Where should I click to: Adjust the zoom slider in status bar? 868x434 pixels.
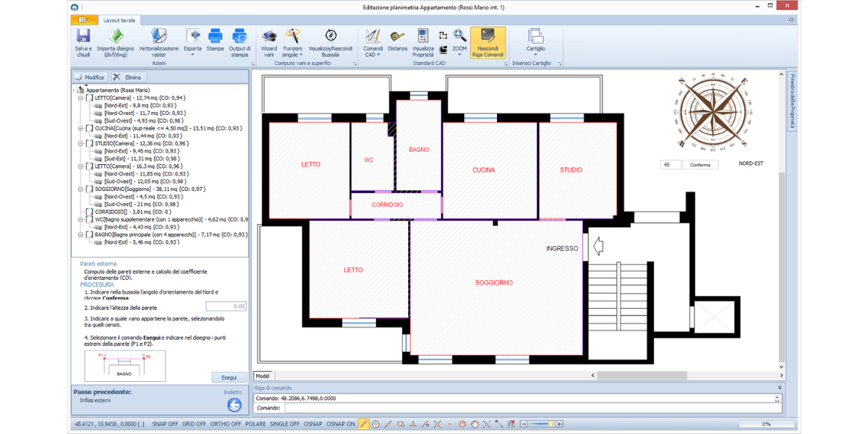[549, 424]
